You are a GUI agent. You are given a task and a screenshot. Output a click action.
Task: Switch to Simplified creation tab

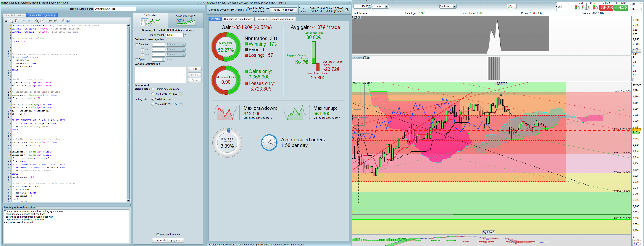[14, 15]
